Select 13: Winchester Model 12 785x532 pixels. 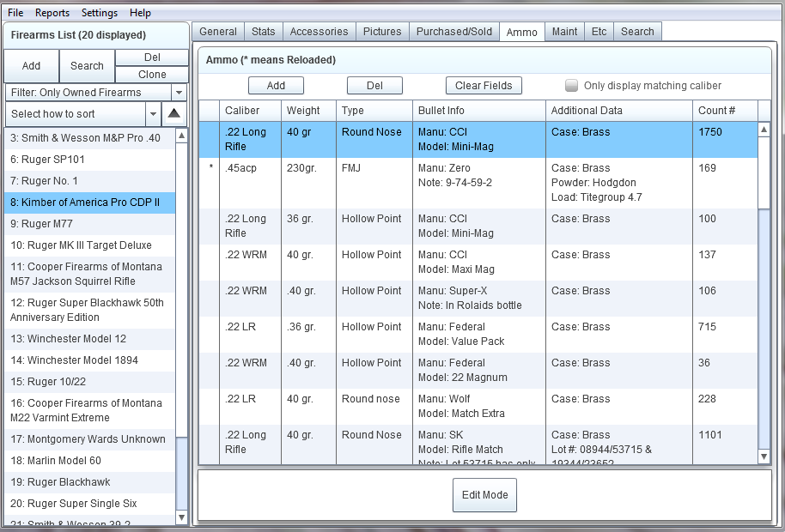click(x=90, y=339)
